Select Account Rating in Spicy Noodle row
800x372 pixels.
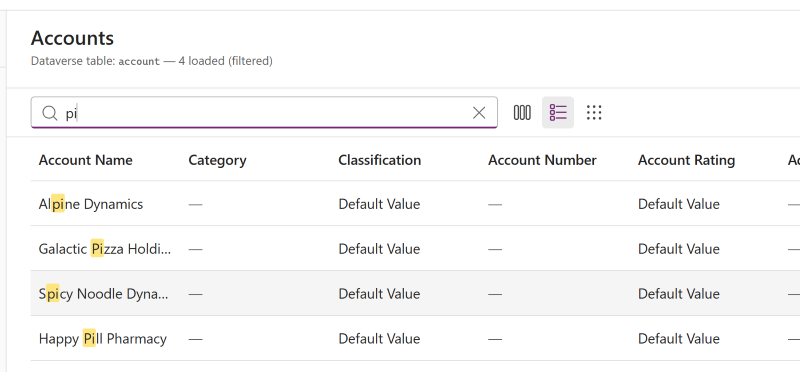(x=679, y=294)
